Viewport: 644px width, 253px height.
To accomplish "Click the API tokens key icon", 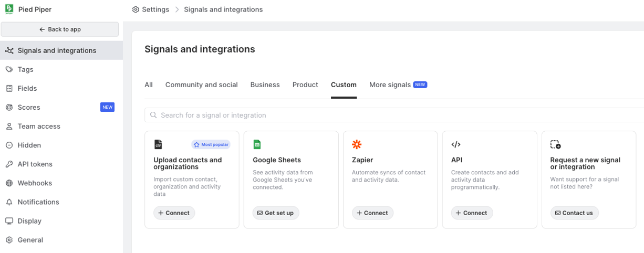I will 9,164.
